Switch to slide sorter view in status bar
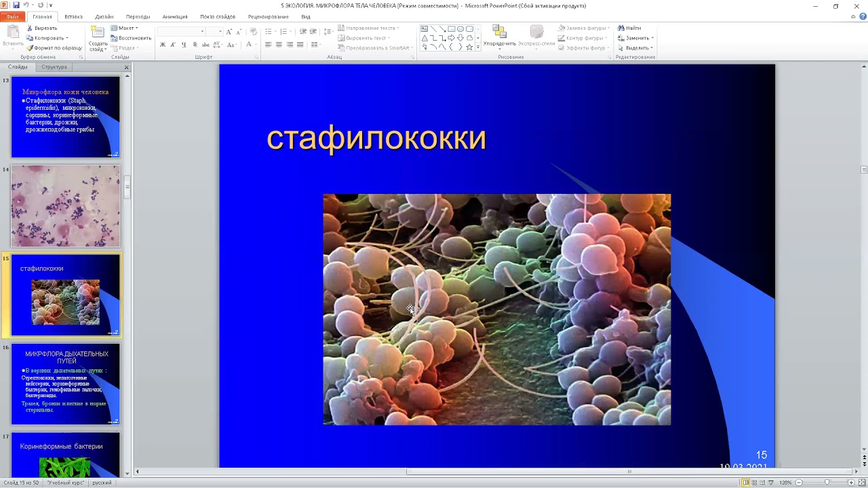 [754, 483]
